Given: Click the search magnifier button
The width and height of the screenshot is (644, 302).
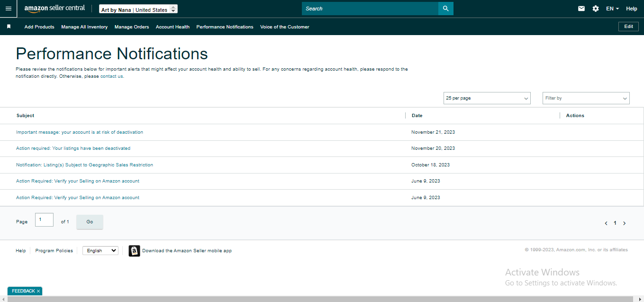Looking at the screenshot, I should click(x=445, y=9).
